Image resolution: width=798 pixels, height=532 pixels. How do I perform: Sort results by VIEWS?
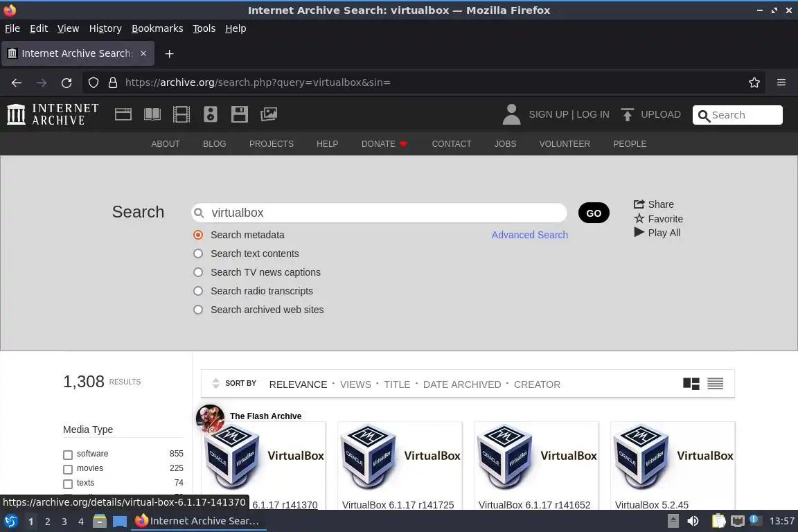coord(355,384)
